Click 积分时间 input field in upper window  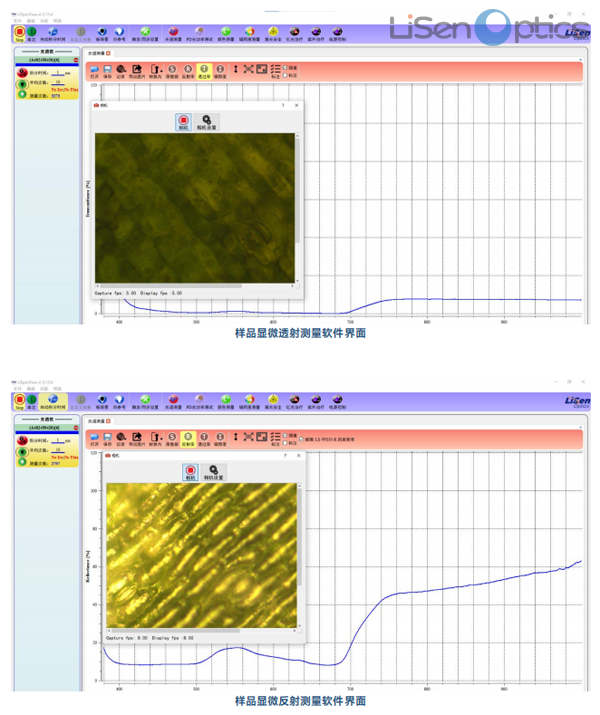click(x=58, y=73)
